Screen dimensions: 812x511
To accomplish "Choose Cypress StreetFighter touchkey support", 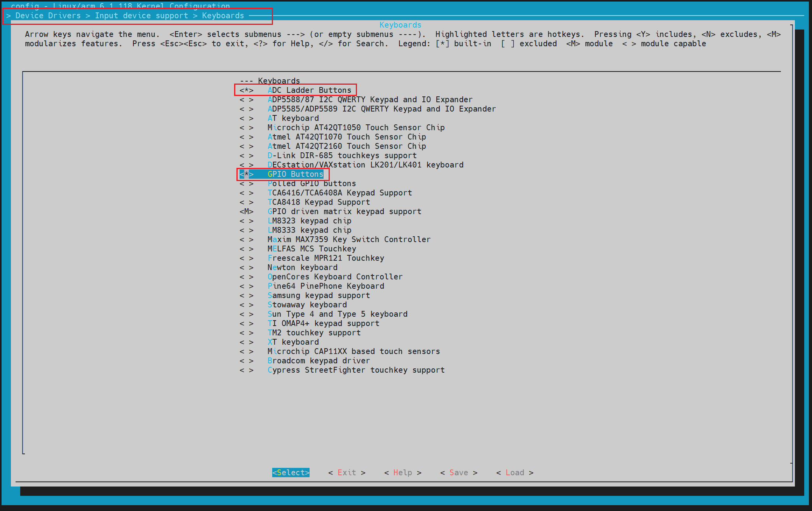I will 356,370.
